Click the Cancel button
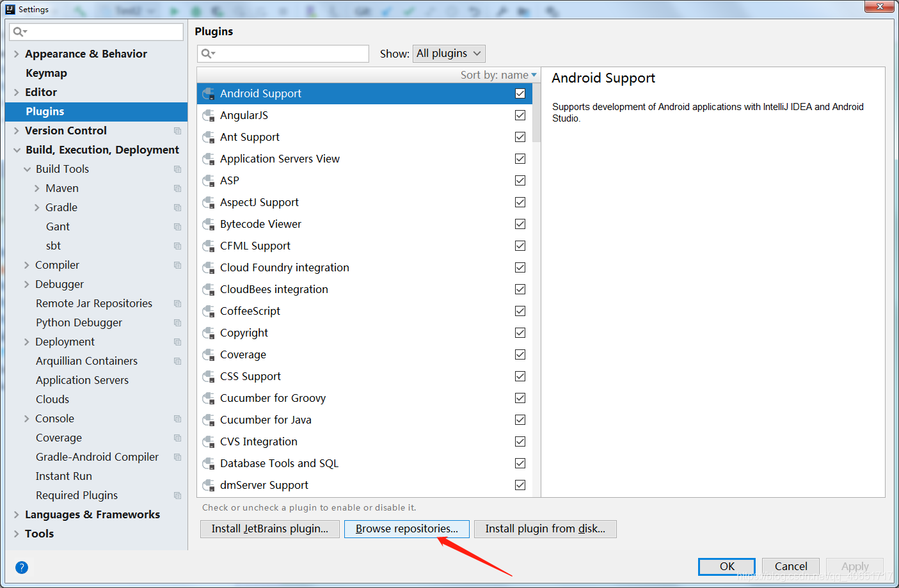The image size is (899, 588). (x=791, y=567)
